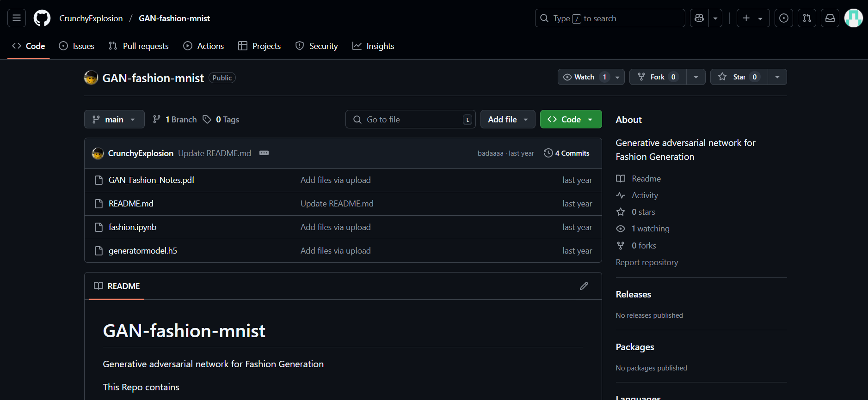This screenshot has width=868, height=400.
Task: Focus the Go to file field
Action: coord(411,119)
